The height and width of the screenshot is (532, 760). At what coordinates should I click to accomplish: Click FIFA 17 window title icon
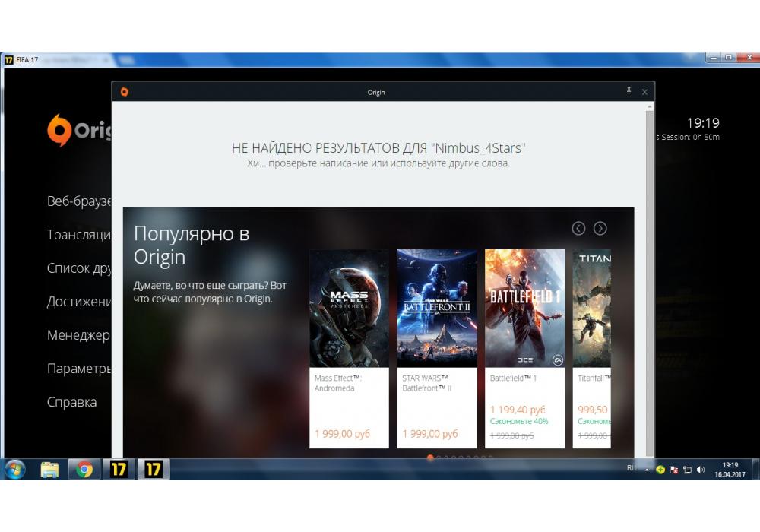[8, 59]
